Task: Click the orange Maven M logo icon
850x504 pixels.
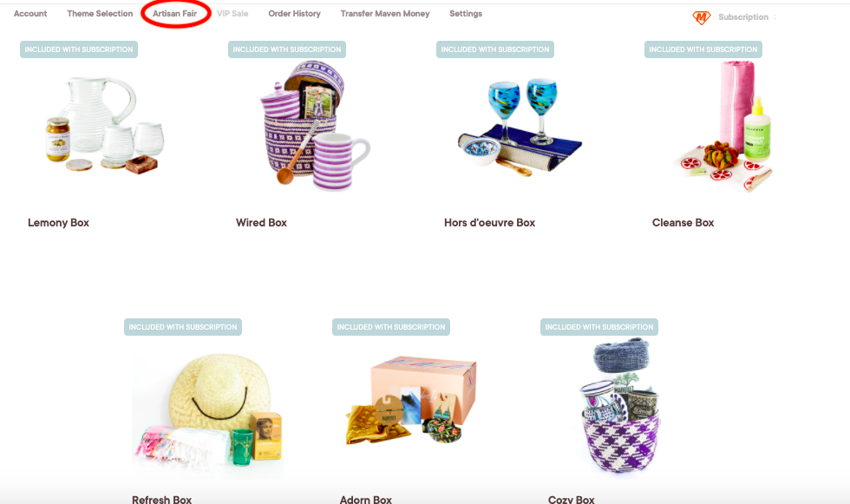Action: click(x=702, y=17)
